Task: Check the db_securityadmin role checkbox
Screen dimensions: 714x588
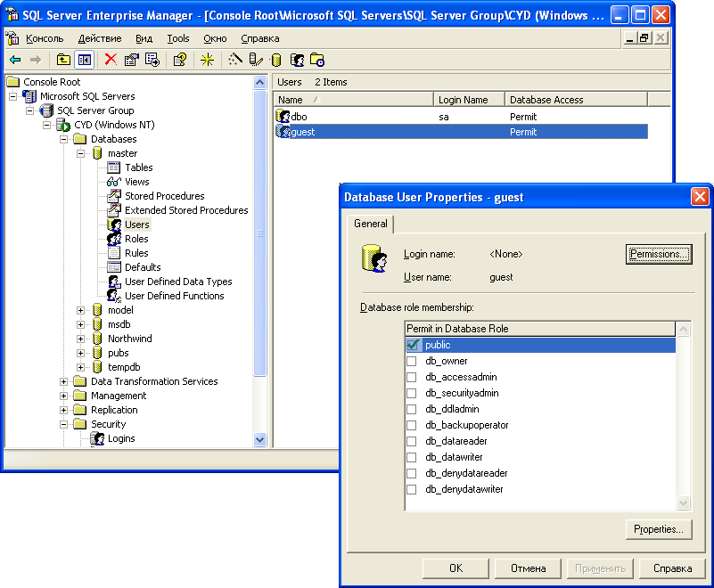Action: (x=412, y=393)
